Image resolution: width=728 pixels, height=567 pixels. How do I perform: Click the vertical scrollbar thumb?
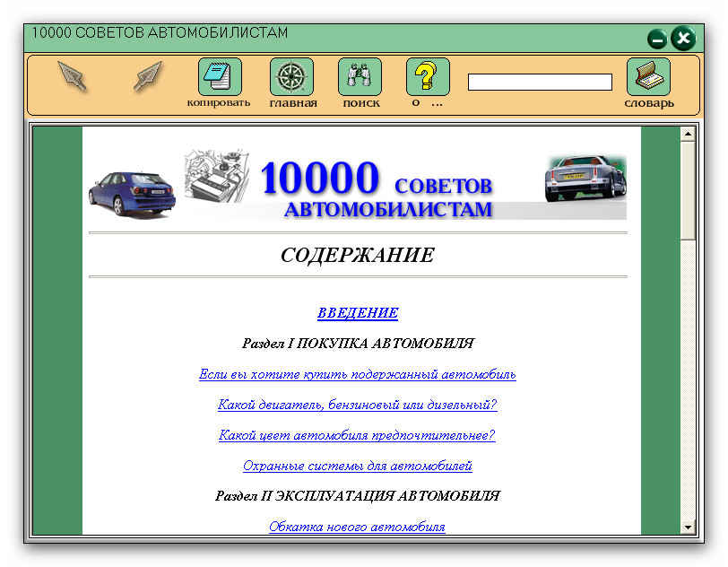688,190
